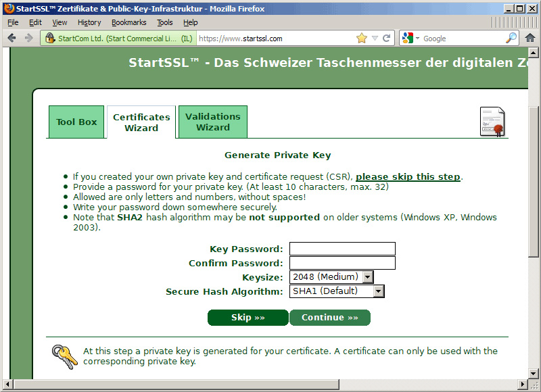
Task: Open the Tools menu
Action: 164,22
